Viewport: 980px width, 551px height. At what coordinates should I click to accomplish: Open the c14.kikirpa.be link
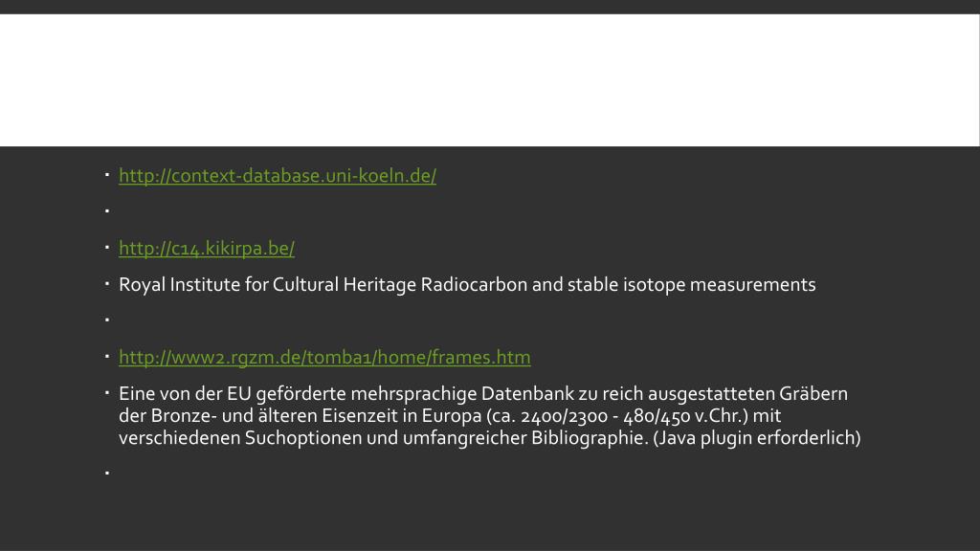pyautogui.click(x=207, y=249)
